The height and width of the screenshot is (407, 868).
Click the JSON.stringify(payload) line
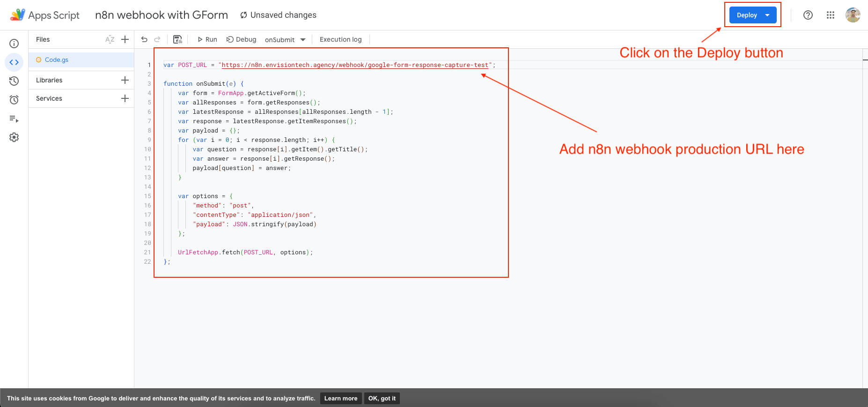(x=255, y=224)
